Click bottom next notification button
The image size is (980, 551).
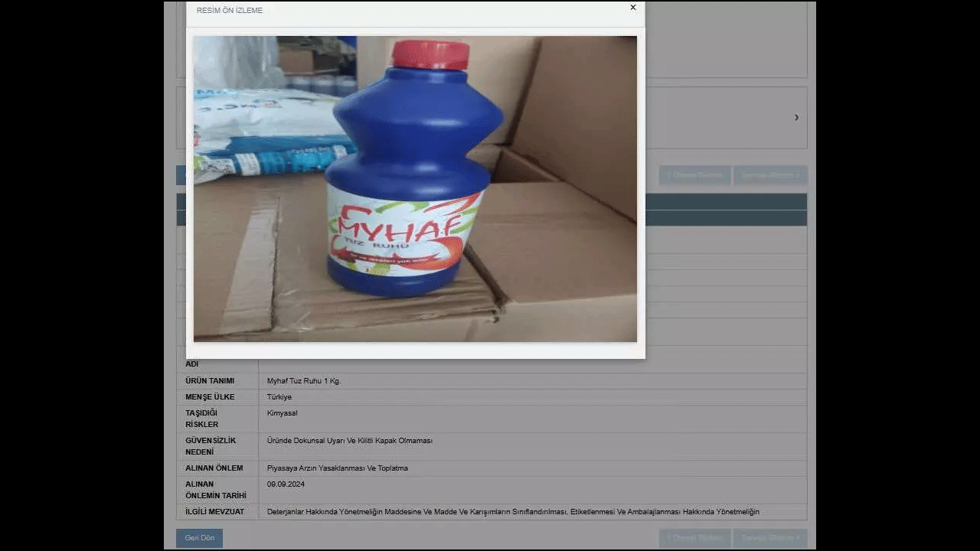point(769,538)
